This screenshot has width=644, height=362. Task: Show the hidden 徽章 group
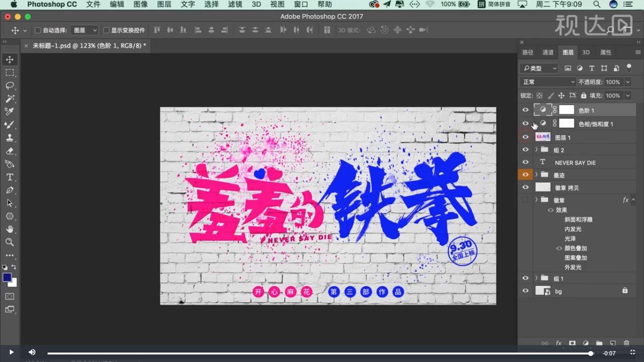[x=526, y=200]
